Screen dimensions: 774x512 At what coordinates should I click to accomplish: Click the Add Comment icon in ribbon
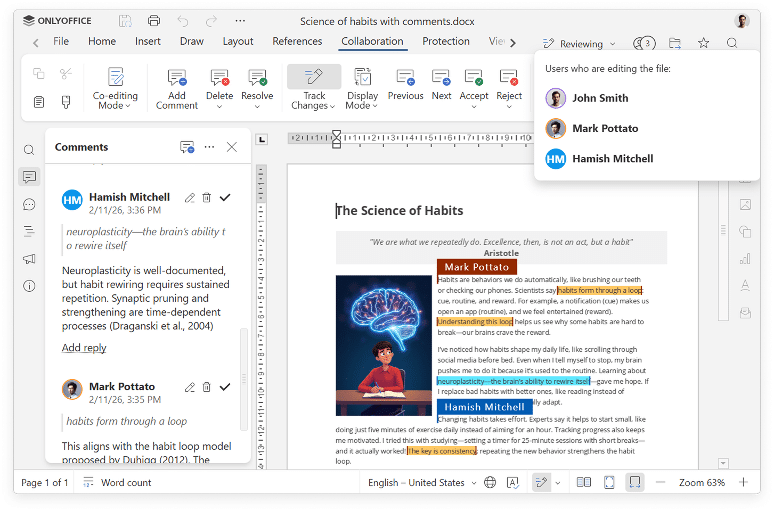(x=177, y=78)
